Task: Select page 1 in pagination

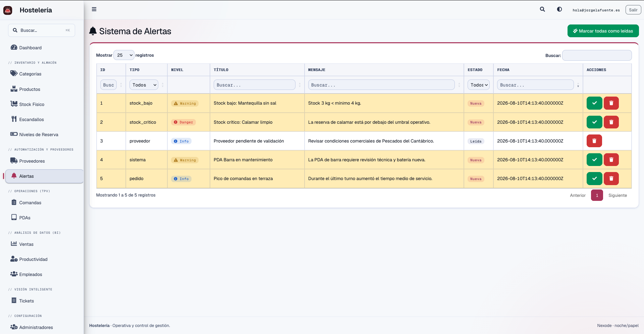Action: 597,195
